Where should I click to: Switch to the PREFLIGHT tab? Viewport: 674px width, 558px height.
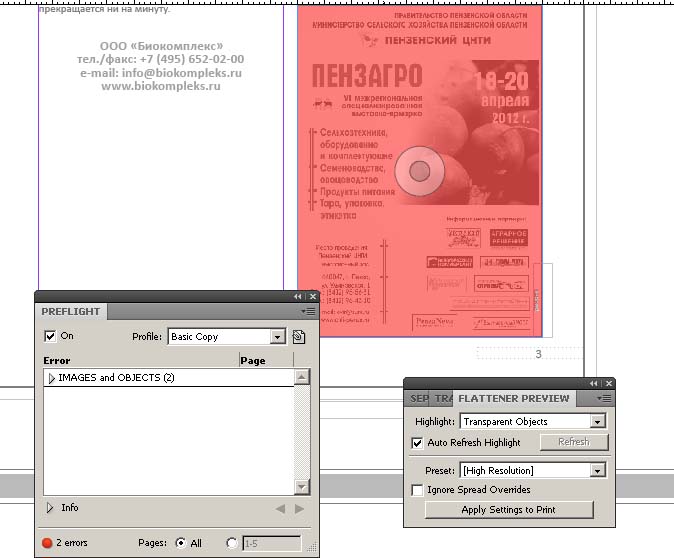tap(70, 312)
